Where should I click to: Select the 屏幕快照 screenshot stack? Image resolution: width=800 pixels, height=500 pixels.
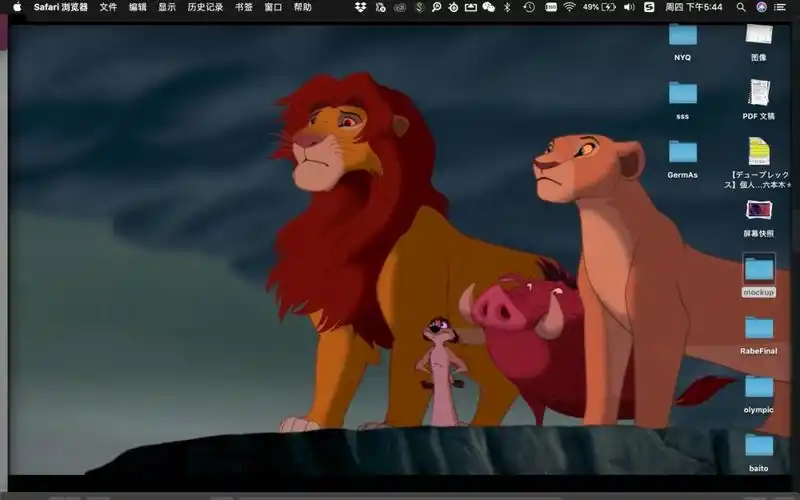point(758,211)
